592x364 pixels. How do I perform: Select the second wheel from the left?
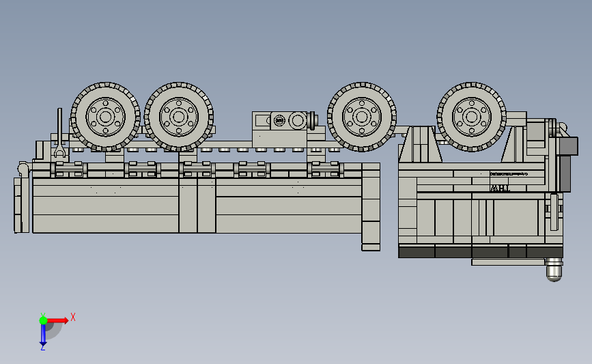[x=179, y=117]
